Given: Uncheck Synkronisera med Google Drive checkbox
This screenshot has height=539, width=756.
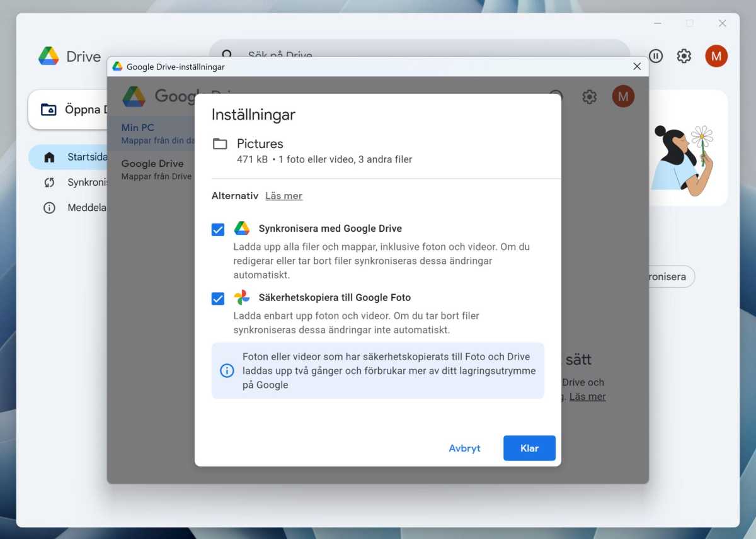Looking at the screenshot, I should pyautogui.click(x=218, y=230).
